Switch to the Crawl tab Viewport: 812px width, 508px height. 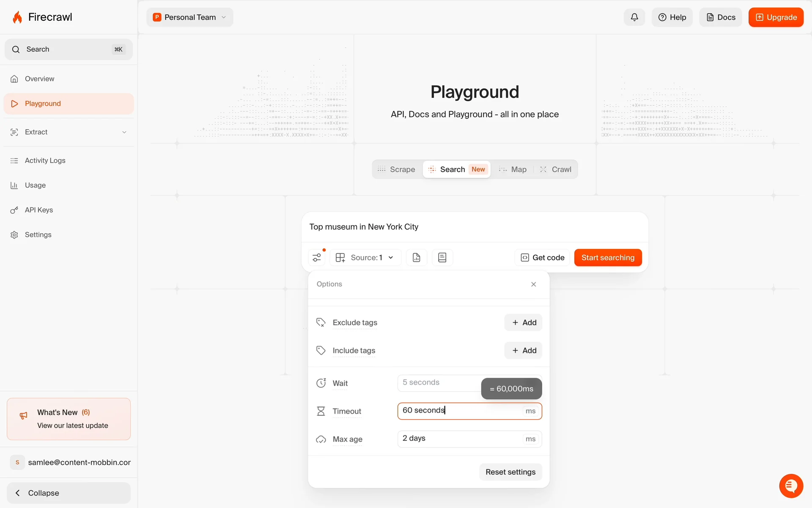(556, 169)
